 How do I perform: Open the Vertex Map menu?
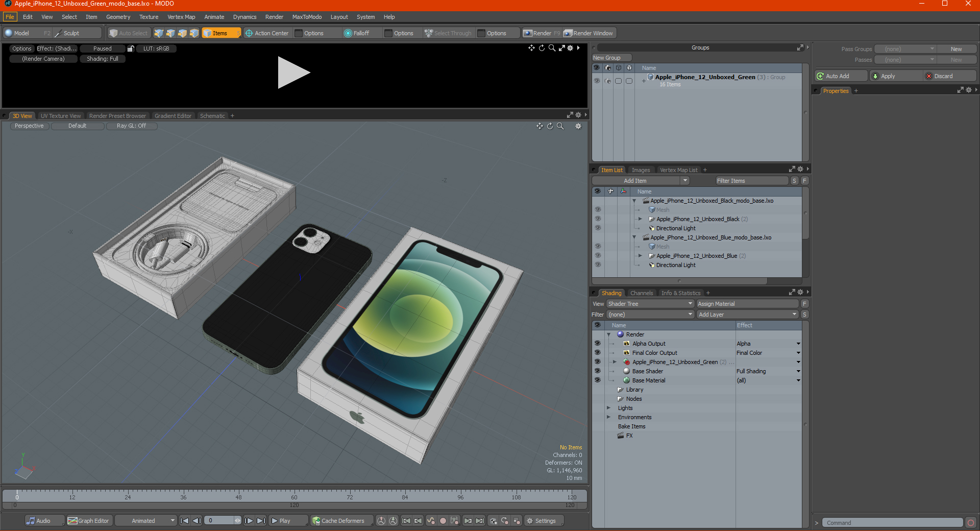point(181,17)
